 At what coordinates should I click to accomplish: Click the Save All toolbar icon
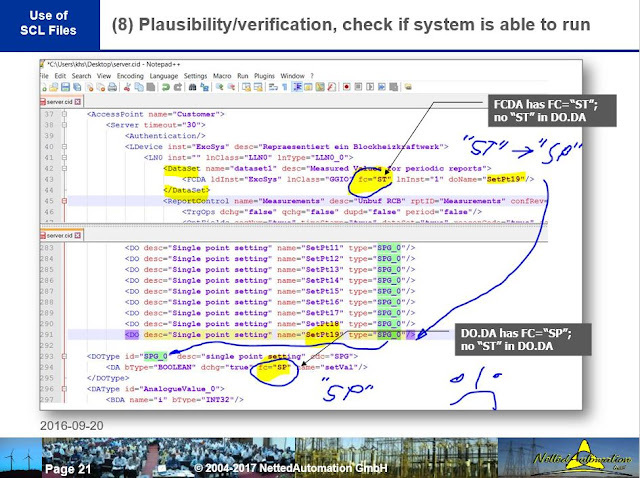pos(77,87)
